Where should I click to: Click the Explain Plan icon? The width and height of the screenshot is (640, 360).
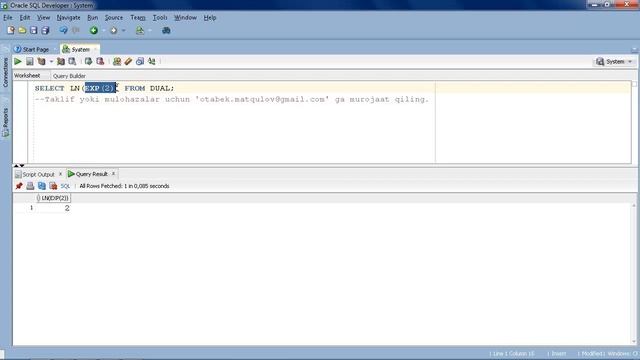(41, 62)
